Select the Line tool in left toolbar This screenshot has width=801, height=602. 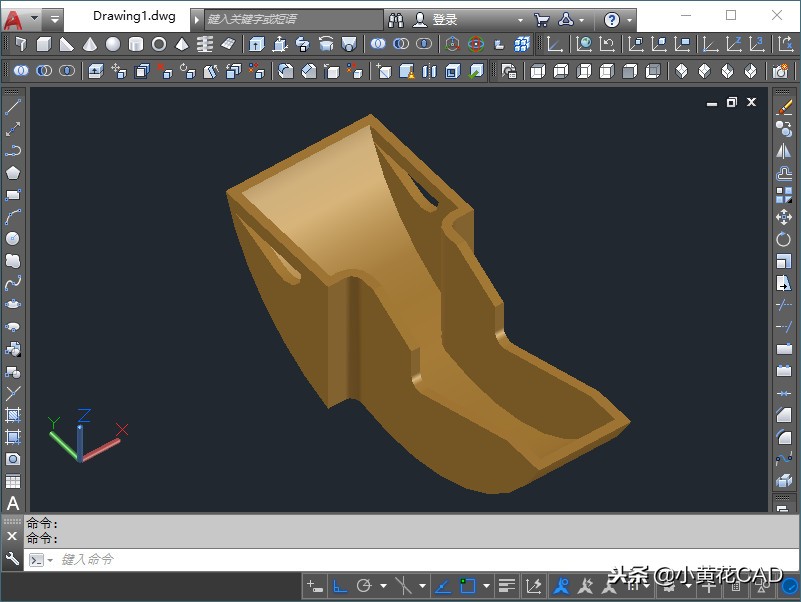13,107
